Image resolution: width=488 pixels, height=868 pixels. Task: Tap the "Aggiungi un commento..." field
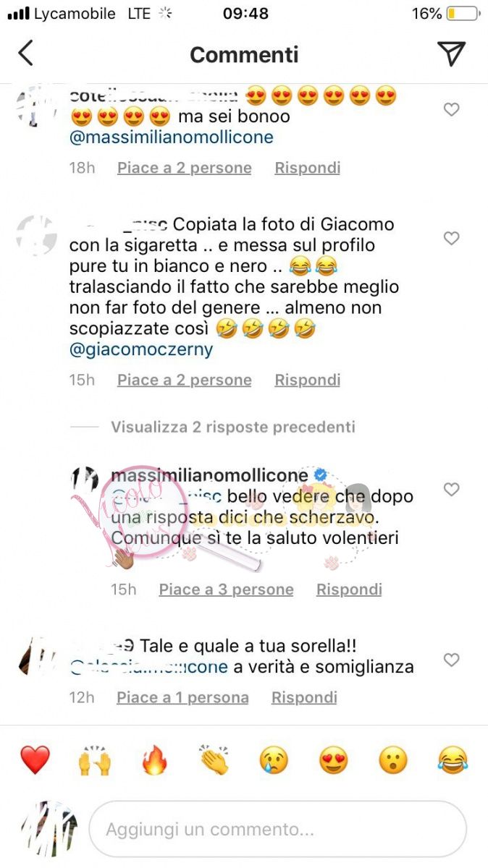pos(278,829)
